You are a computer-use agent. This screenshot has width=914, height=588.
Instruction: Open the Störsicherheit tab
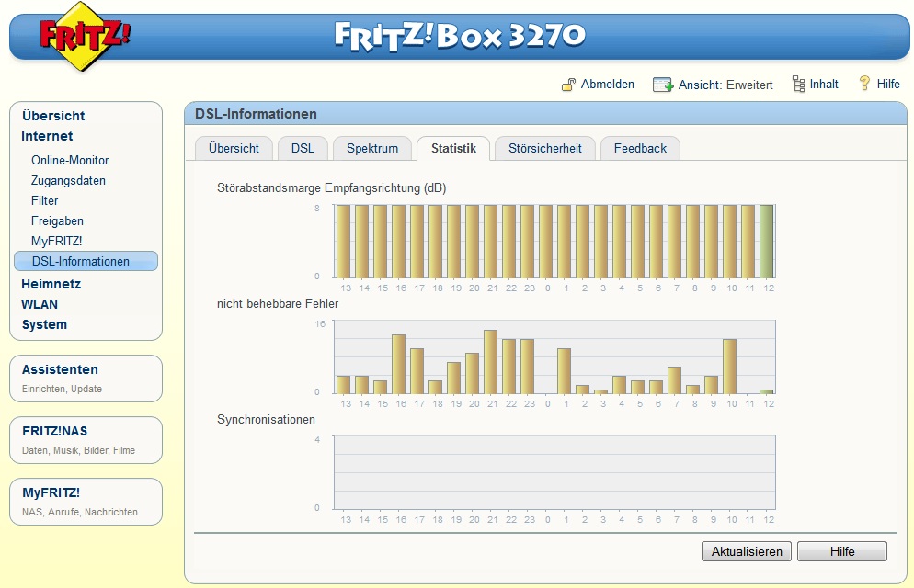coord(545,149)
